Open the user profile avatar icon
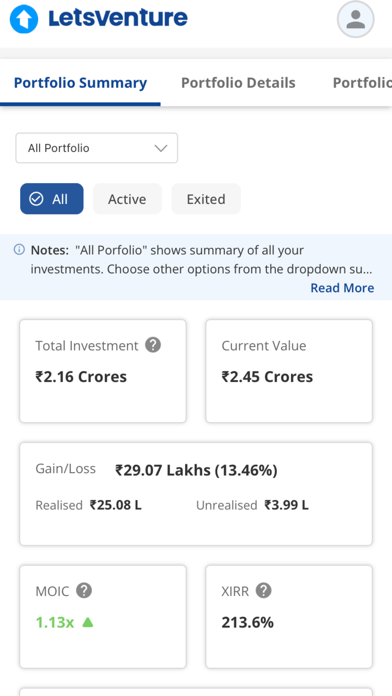 pos(356,19)
